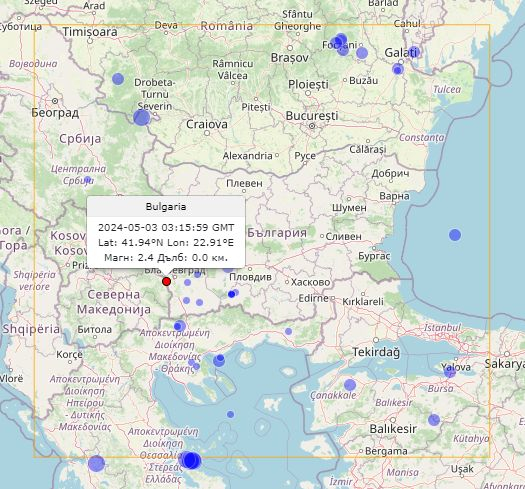Click the Constanța region label
Screen dimensions: 525x489
coord(422,137)
